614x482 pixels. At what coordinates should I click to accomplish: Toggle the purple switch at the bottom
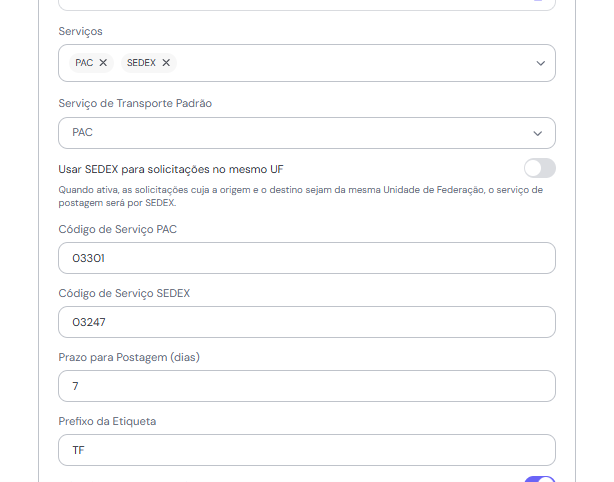tap(539, 479)
